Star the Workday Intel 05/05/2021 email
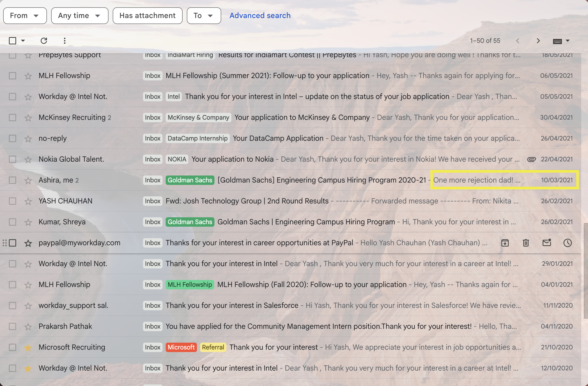Image resolution: width=588 pixels, height=386 pixels. click(28, 97)
